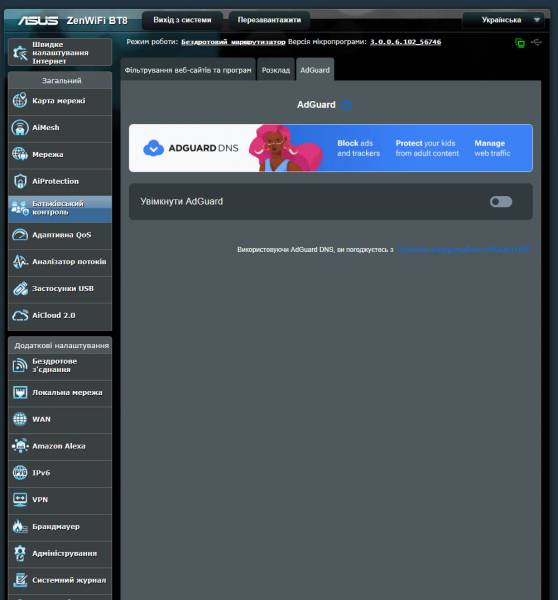Open the Адаптивна QoS menu item
This screenshot has width=558, height=600.
(x=60, y=235)
